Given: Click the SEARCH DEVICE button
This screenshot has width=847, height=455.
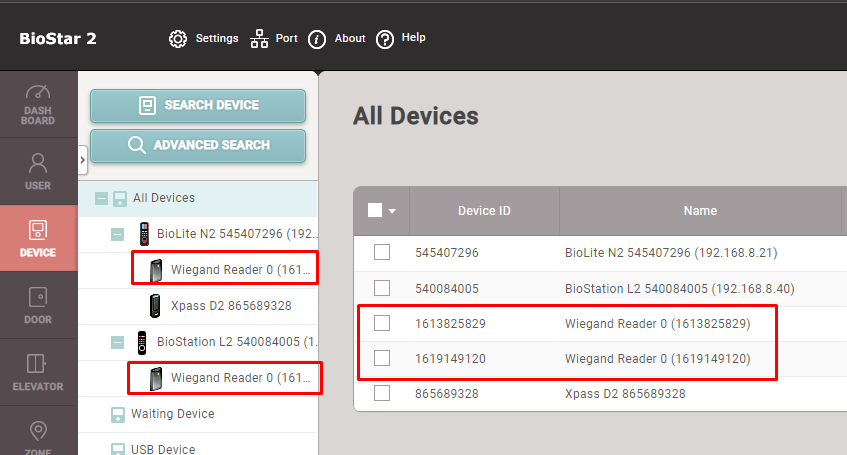Looking at the screenshot, I should pos(198,105).
